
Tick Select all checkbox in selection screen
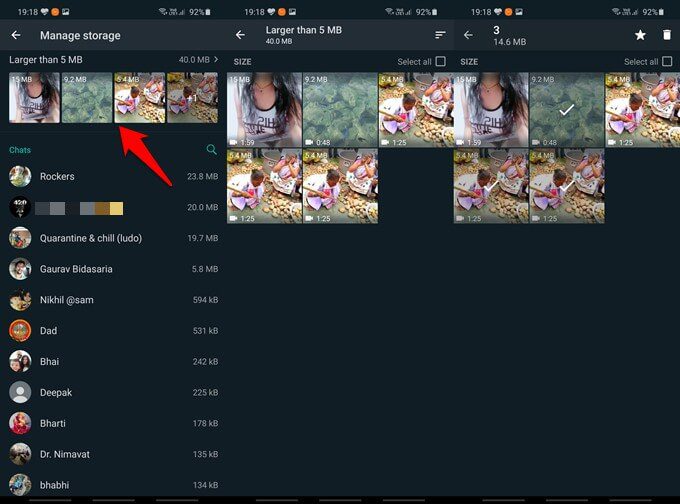pyautogui.click(x=667, y=61)
